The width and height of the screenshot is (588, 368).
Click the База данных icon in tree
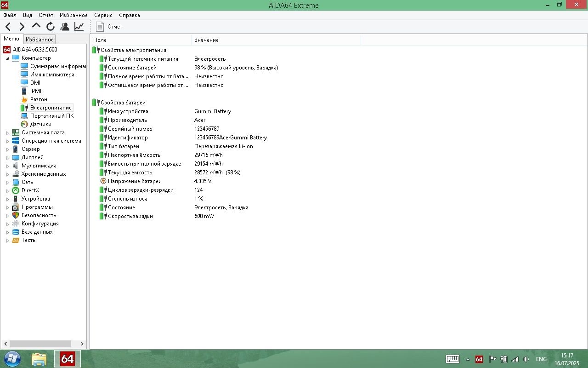(16, 232)
